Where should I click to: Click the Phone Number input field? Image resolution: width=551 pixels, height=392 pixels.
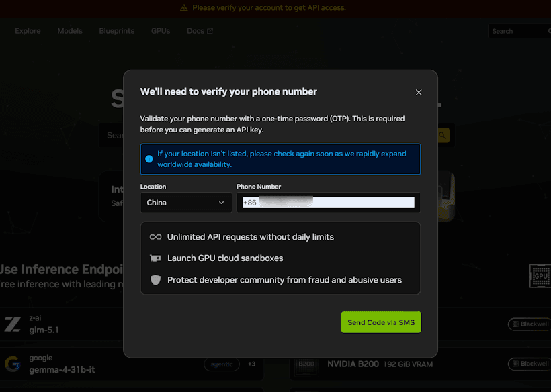point(328,202)
